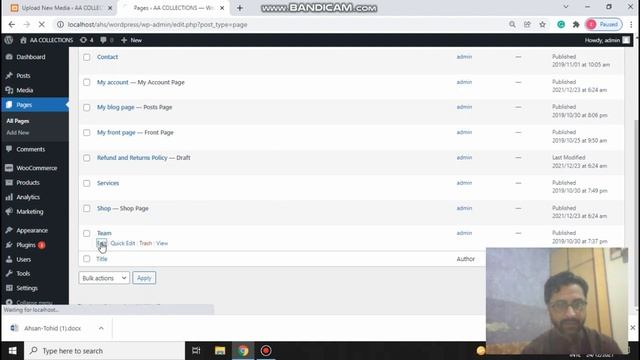Select All Pages submenu item

(18, 121)
